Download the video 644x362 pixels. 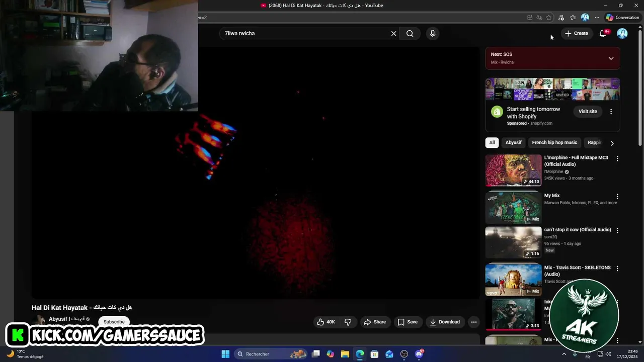pos(445,322)
